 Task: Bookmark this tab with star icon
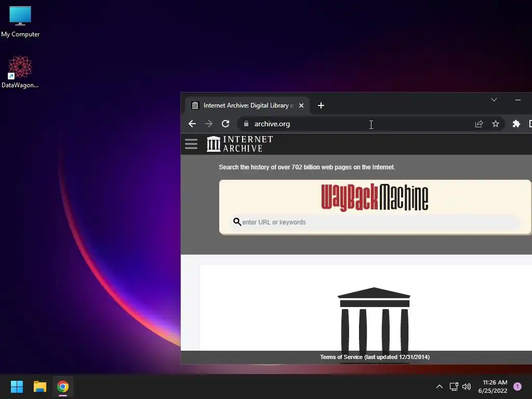click(x=495, y=124)
